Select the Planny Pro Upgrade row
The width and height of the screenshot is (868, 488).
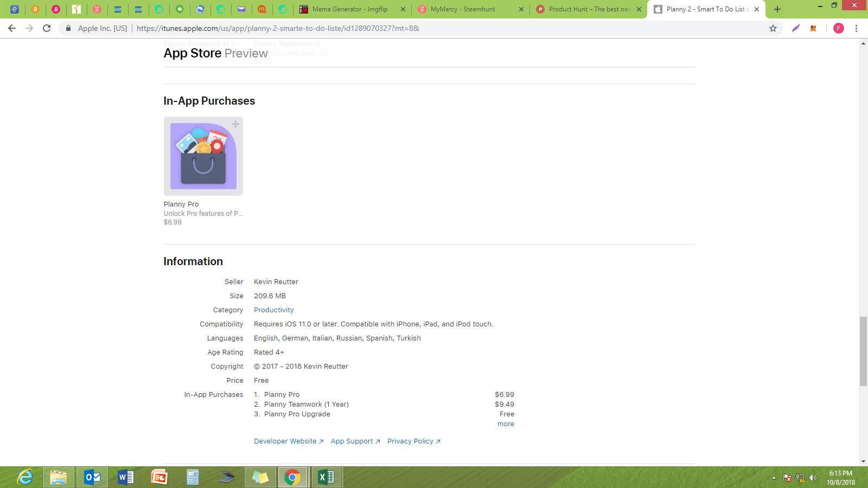[384, 414]
